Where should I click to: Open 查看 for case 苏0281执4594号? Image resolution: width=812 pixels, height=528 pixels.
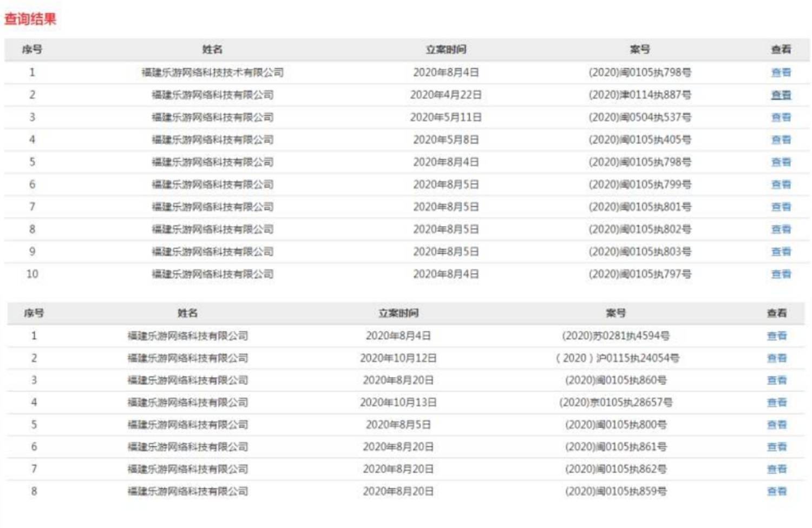coord(777,336)
